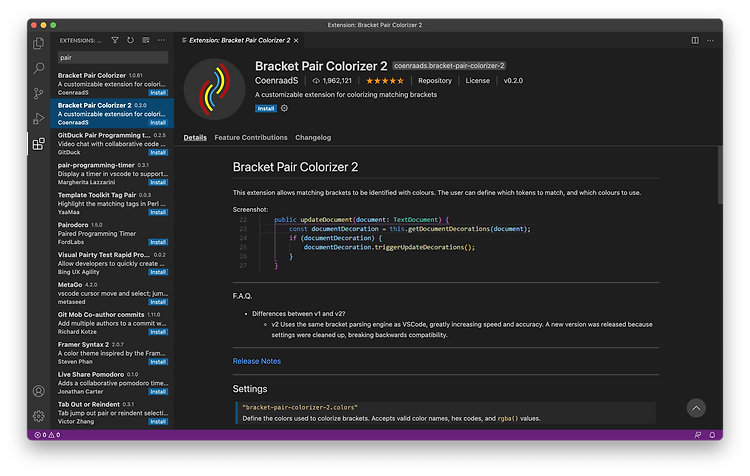Image resolution: width=750 pixels, height=476 pixels.
Task: Filter extensions with the funnel icon
Action: coord(115,40)
